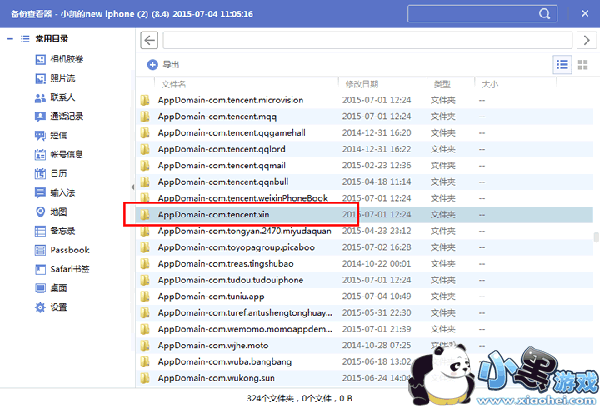Select AppDomain-com.tongyan.2470.miyudaquan folder
The width and height of the screenshot is (600, 409).
(x=364, y=231)
